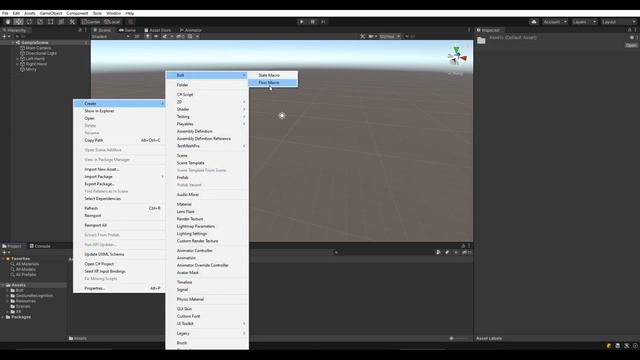
Task: Select Material in Create submenu
Action: point(207,204)
